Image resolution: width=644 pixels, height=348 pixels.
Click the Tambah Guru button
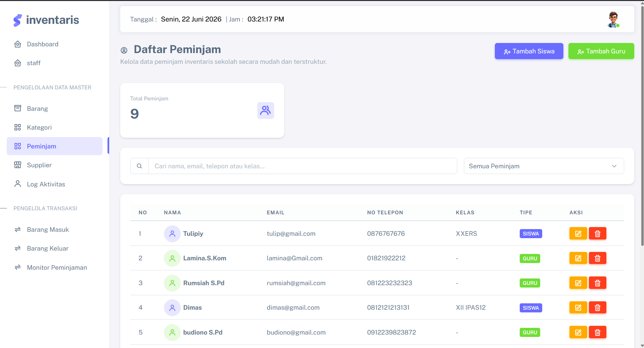(601, 51)
